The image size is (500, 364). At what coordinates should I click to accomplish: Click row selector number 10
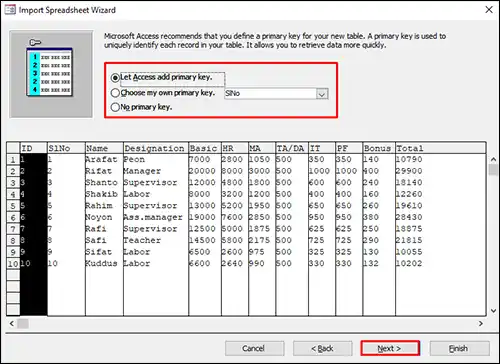[x=13, y=264]
